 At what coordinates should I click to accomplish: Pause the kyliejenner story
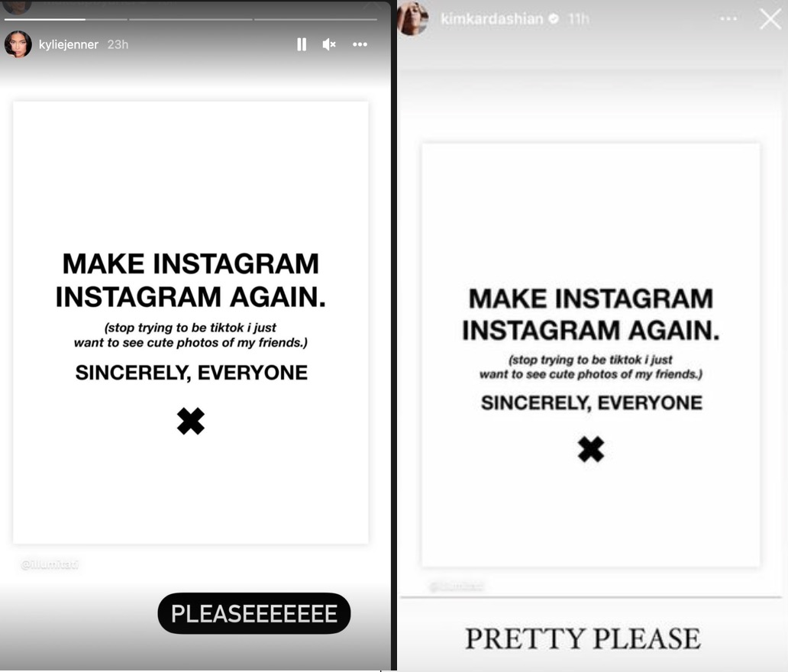[x=302, y=45]
